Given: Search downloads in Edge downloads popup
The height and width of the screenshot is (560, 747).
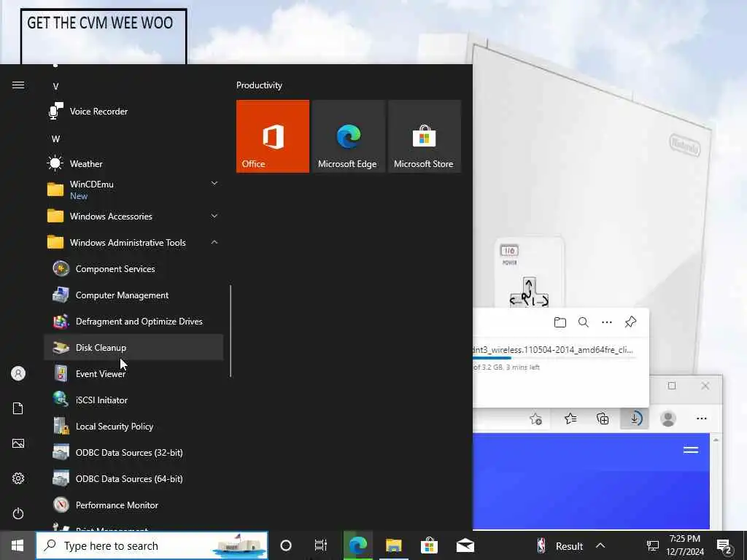Looking at the screenshot, I should [x=583, y=322].
